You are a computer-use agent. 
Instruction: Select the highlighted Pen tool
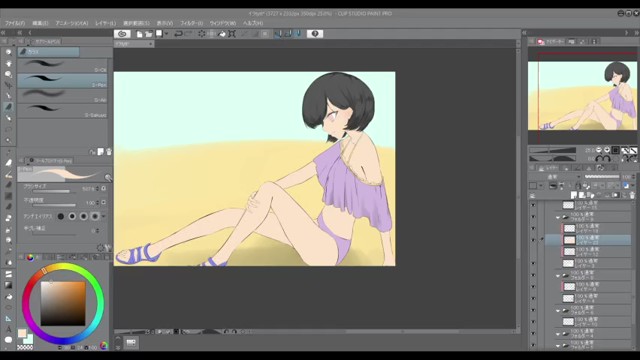pyautogui.click(x=8, y=107)
